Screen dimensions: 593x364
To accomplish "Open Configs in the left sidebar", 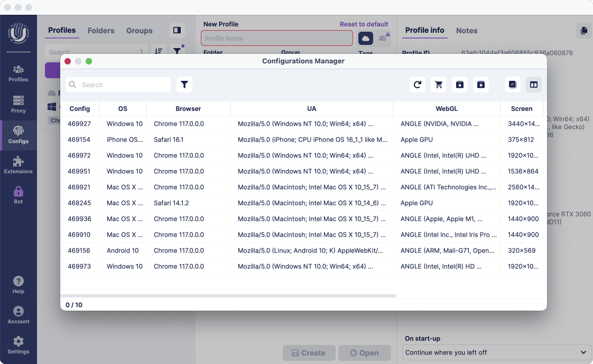I will pos(18,135).
